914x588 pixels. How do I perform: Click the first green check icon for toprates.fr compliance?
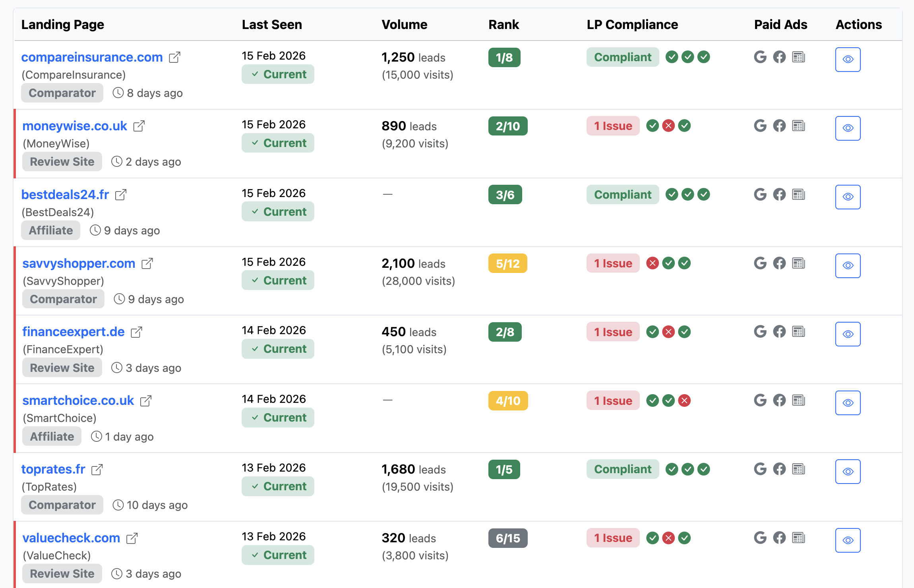tap(672, 469)
